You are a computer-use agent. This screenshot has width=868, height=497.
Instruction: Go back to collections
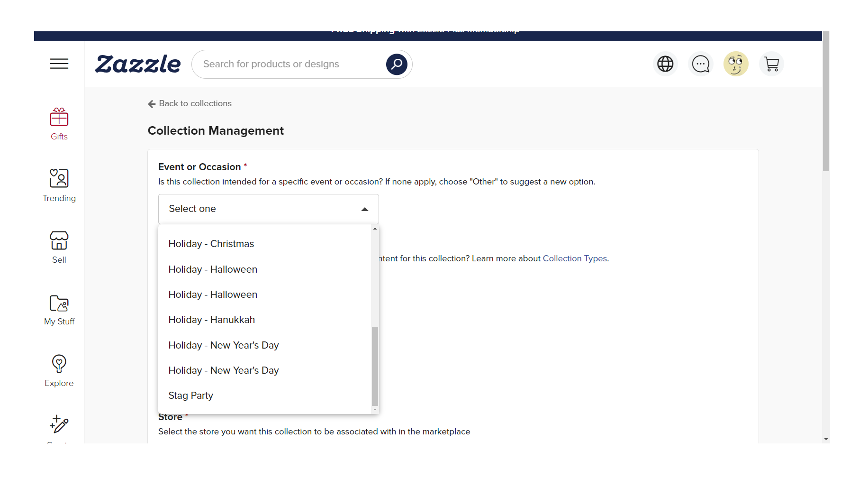(x=190, y=103)
